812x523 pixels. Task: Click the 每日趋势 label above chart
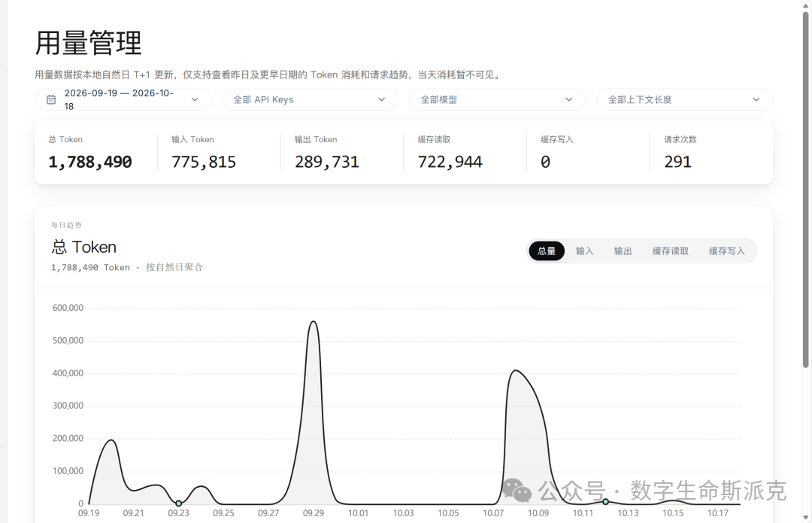coord(66,225)
